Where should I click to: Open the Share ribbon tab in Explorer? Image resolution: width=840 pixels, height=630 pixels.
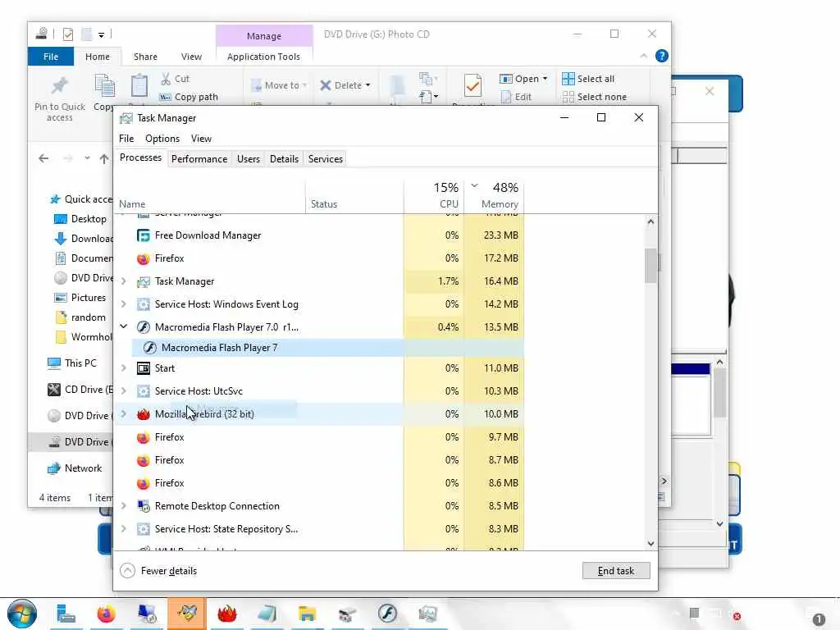click(x=146, y=57)
